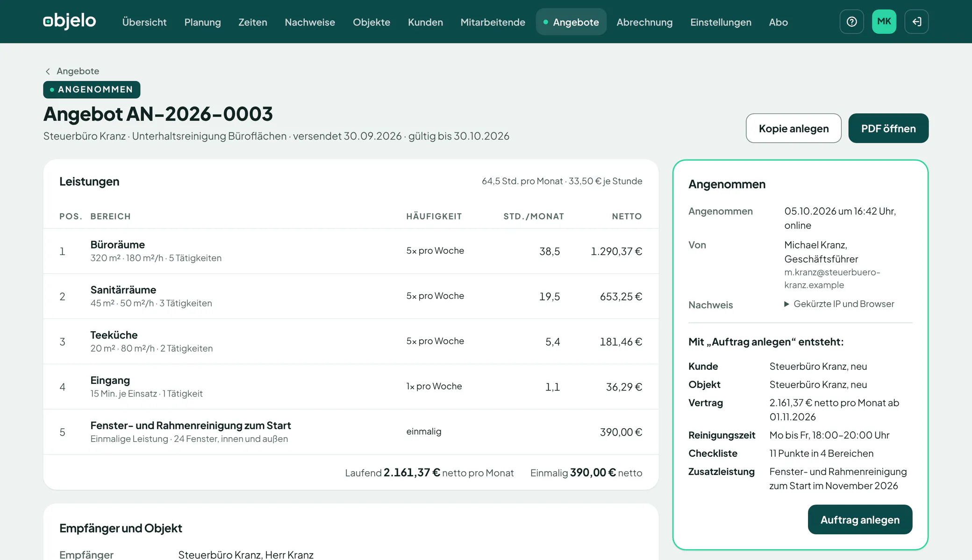Viewport: 972px width, 560px height.
Task: Open the Abo menu item
Action: (778, 22)
